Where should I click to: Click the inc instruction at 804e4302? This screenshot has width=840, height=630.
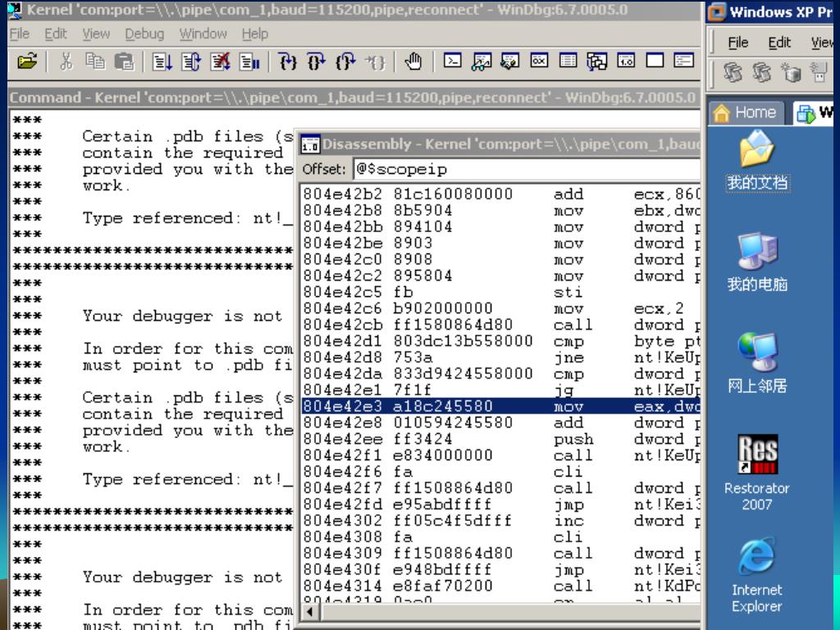coord(501,520)
